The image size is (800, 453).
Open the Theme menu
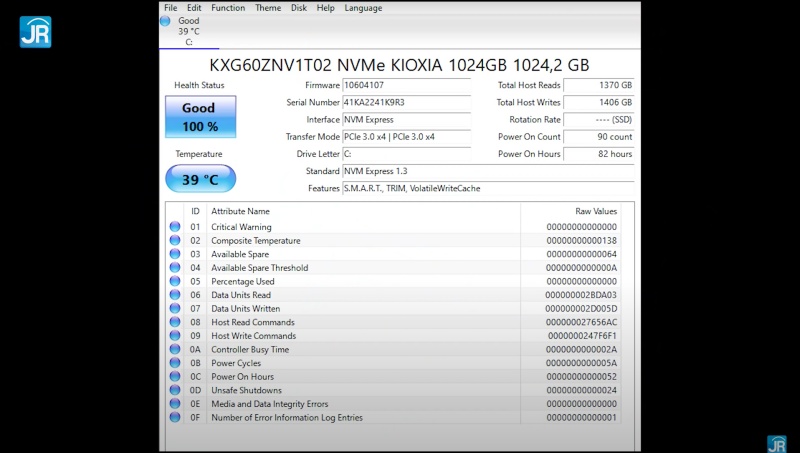click(x=268, y=8)
